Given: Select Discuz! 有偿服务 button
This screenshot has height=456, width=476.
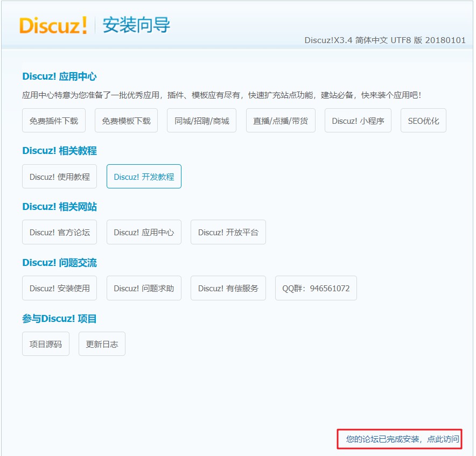Looking at the screenshot, I should [228, 288].
